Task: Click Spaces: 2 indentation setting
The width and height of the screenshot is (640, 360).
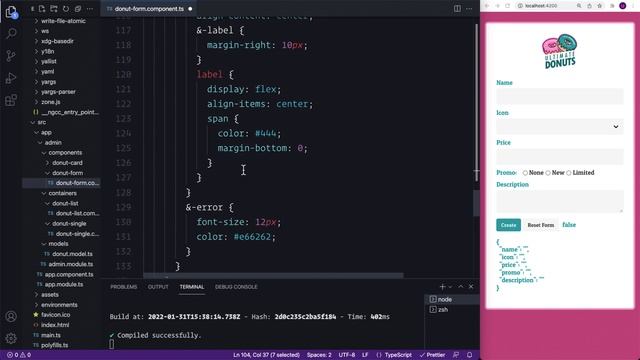Action: (x=319, y=355)
